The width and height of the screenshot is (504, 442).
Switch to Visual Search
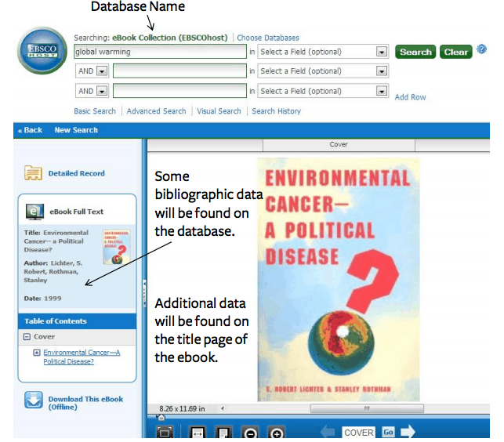point(219,111)
